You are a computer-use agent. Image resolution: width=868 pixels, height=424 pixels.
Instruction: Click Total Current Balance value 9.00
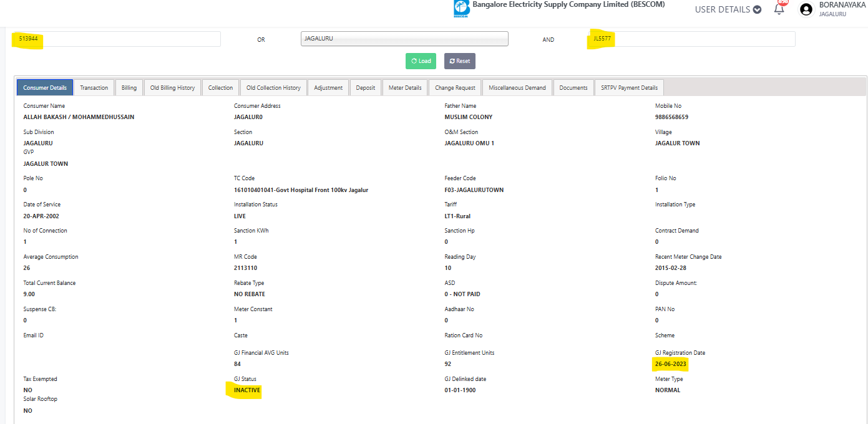(x=29, y=294)
